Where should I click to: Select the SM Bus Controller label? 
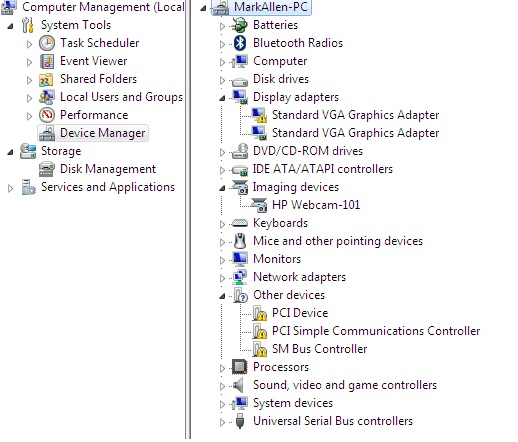tap(319, 349)
